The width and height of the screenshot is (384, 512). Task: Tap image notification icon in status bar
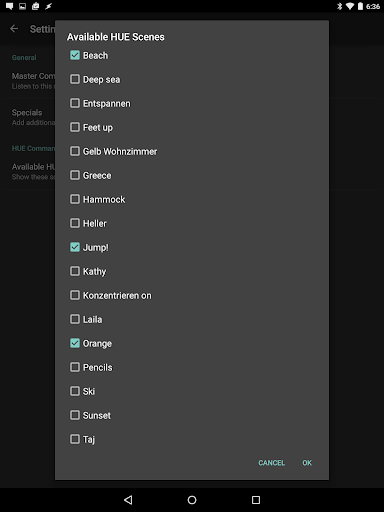click(x=22, y=6)
